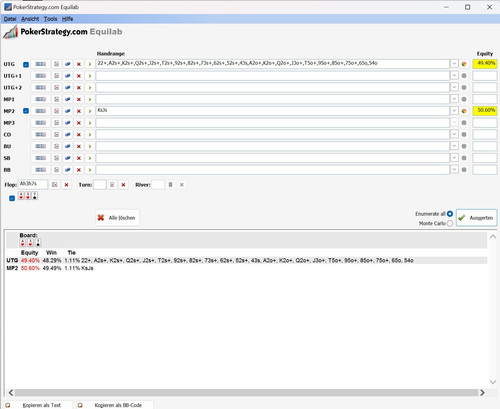
Task: Open card selector icon in MP1 row
Action: 57,99
